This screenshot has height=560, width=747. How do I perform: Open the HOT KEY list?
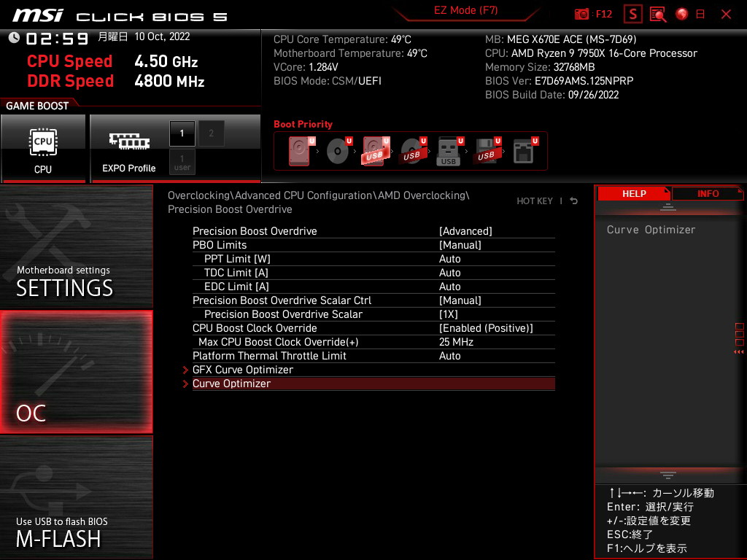coord(535,201)
